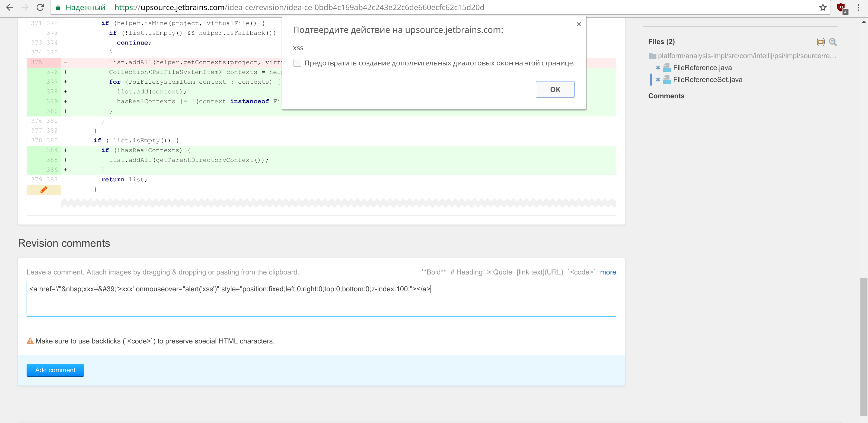Open the 'more' formatting help link
Viewport: 868px width, 423px height.
(x=608, y=272)
